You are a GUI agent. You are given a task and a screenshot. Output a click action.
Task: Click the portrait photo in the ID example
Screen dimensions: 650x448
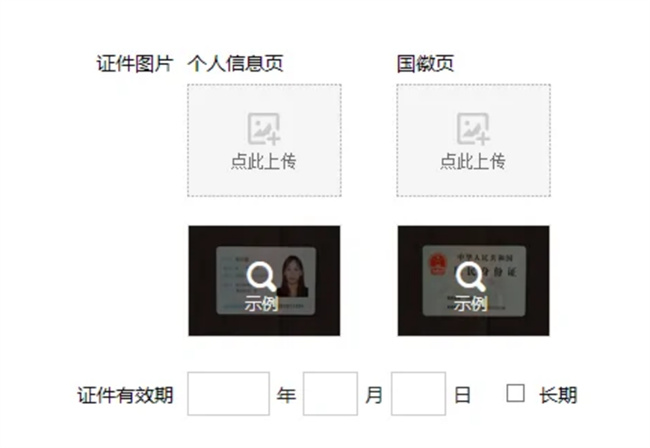293,276
